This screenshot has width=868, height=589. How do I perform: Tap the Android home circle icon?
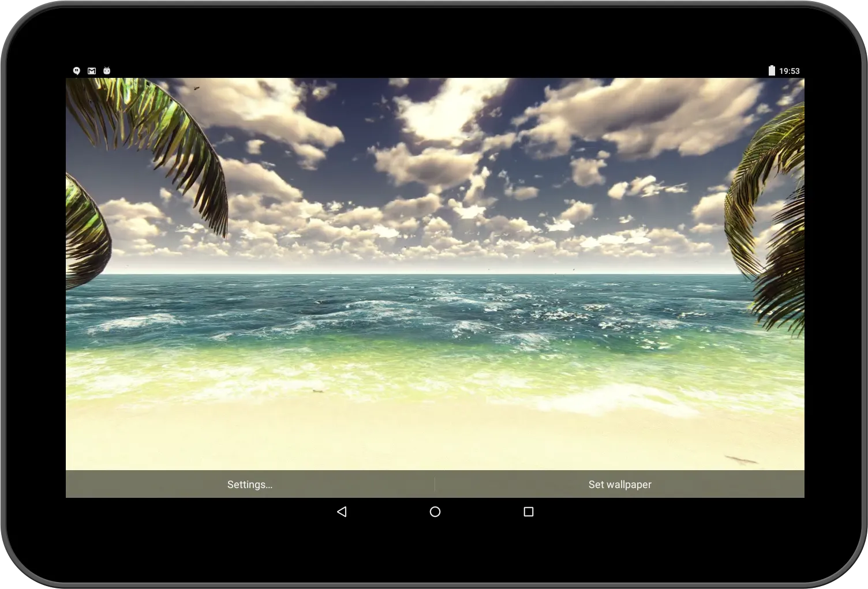(x=435, y=512)
